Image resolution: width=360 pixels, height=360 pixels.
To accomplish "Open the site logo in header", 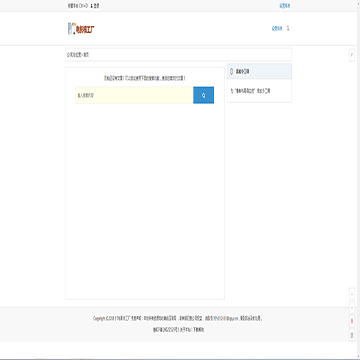I will (x=81, y=29).
